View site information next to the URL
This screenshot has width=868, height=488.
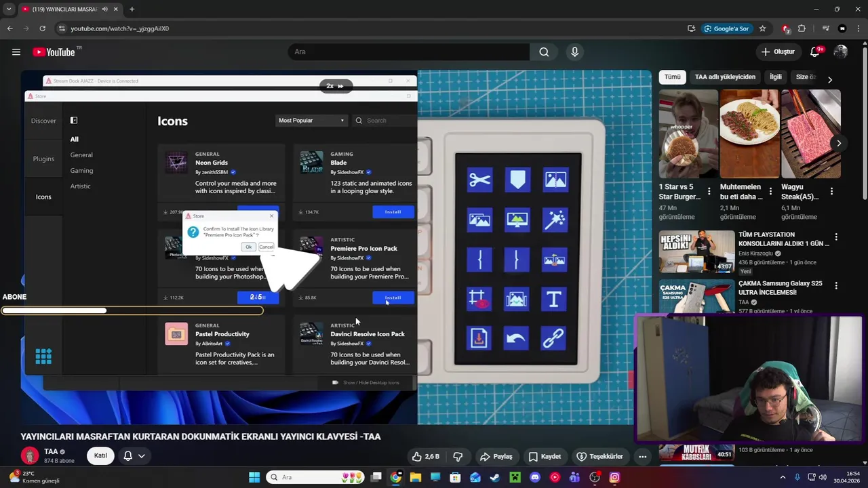62,28
